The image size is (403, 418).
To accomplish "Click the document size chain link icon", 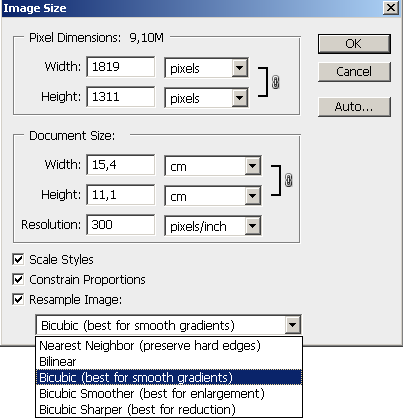I will [289, 180].
